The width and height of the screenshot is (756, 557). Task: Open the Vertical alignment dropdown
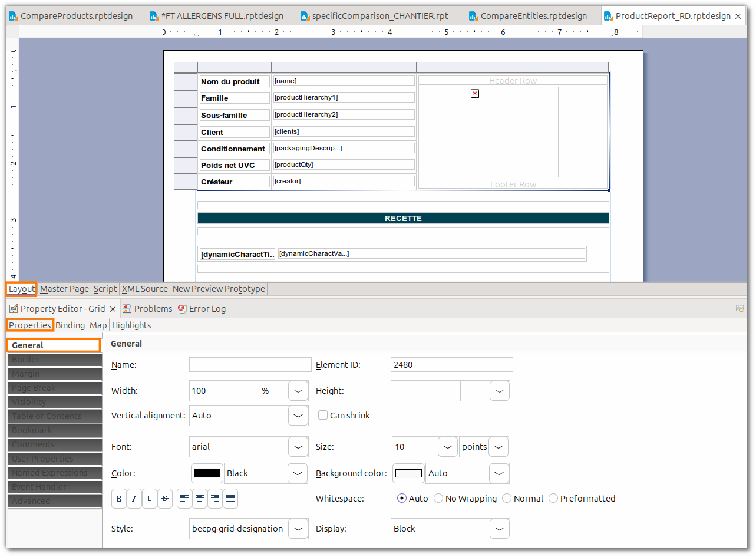pos(298,416)
